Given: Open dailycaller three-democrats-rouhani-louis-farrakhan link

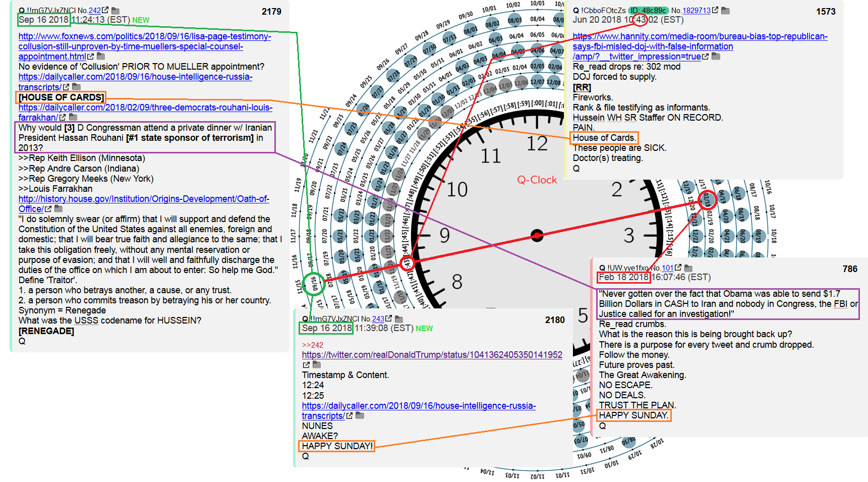Looking at the screenshot, I should coord(145,113).
